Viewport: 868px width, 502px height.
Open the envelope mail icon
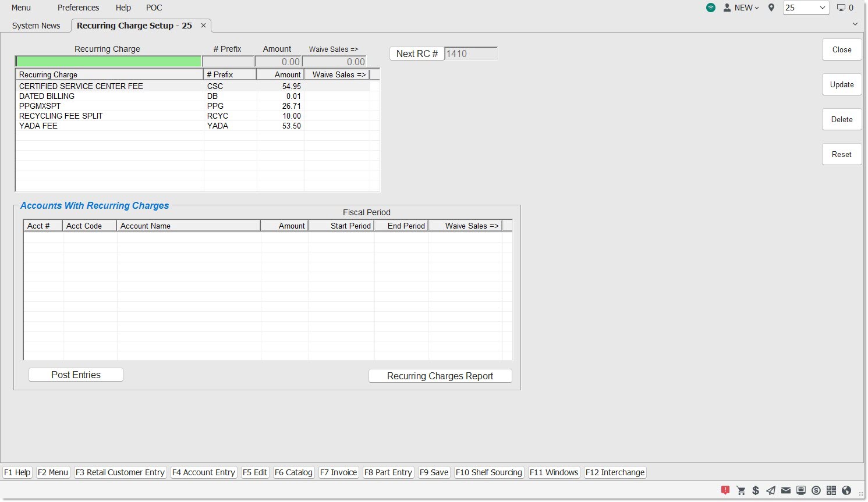[786, 490]
